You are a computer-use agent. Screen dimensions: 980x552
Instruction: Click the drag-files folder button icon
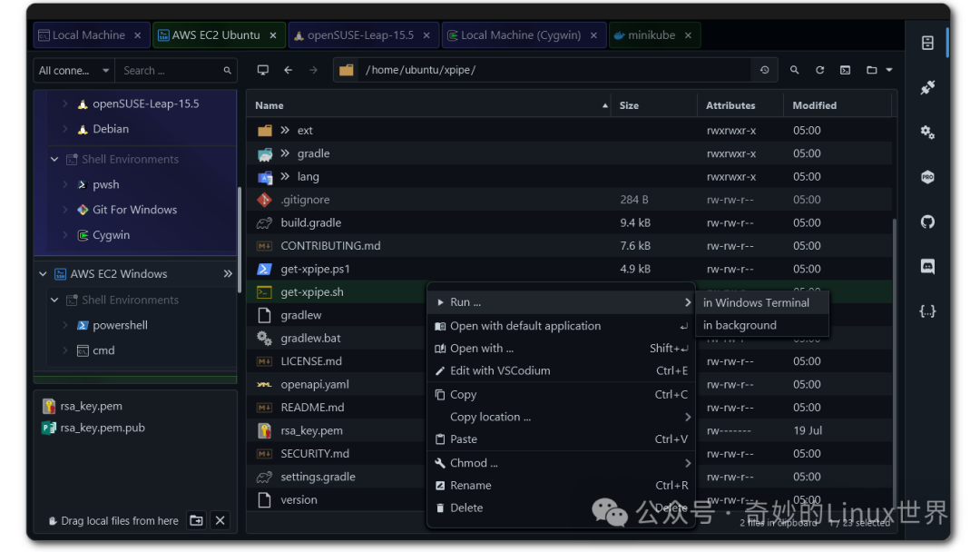[x=196, y=520]
